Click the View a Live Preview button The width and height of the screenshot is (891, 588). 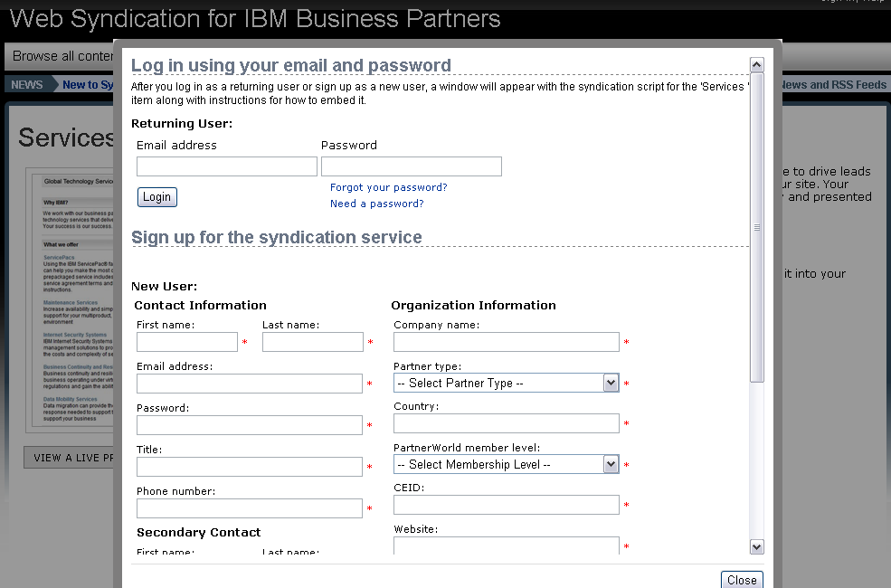click(70, 458)
